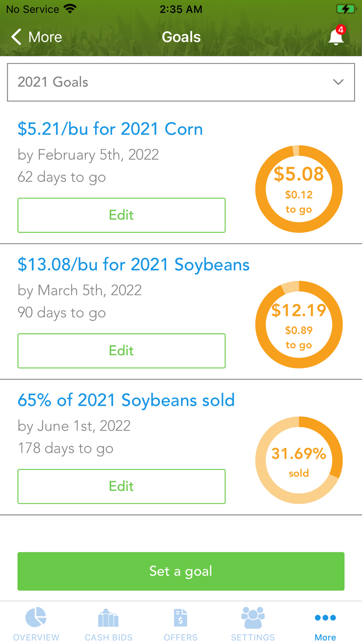
Task: Tap the $12.19 soybeans progress ring
Action: pos(299,324)
